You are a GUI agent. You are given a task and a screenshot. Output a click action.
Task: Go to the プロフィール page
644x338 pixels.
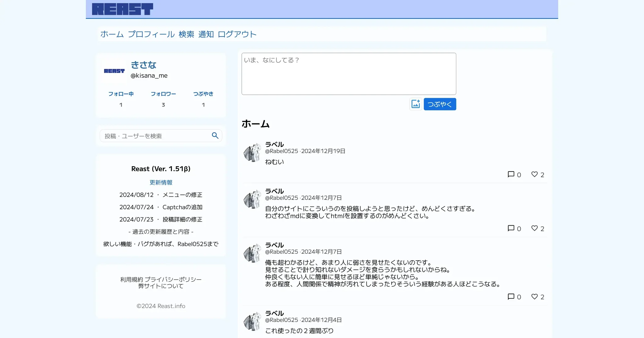tap(151, 34)
